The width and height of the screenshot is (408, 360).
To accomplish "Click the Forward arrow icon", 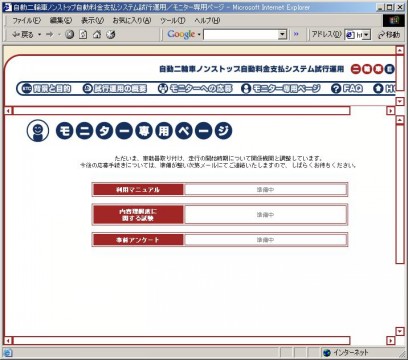I will (x=50, y=34).
